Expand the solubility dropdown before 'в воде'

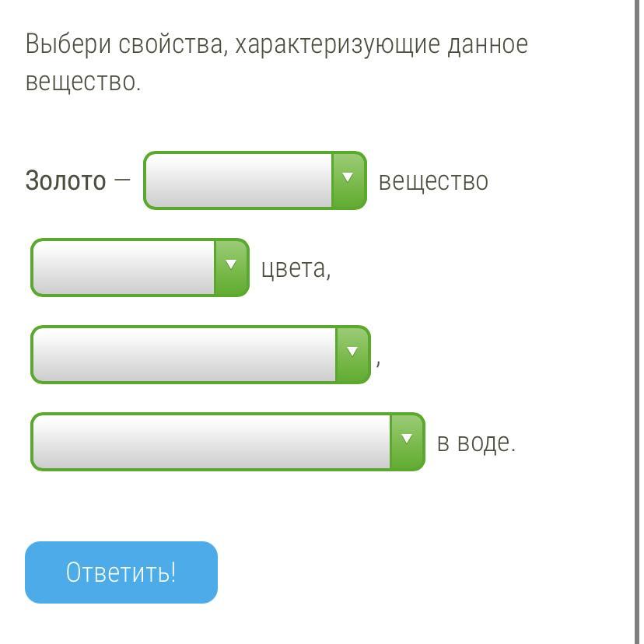(211, 442)
